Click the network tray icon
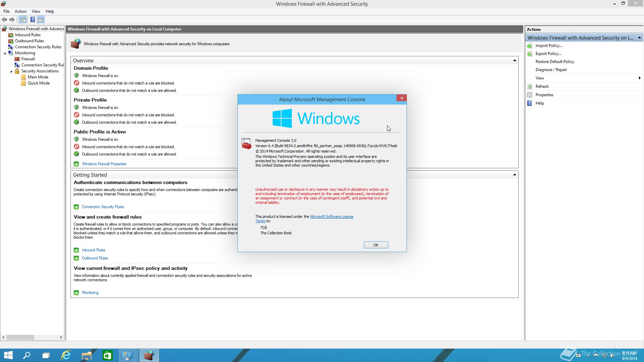The width and height of the screenshot is (644, 362). pos(604,356)
